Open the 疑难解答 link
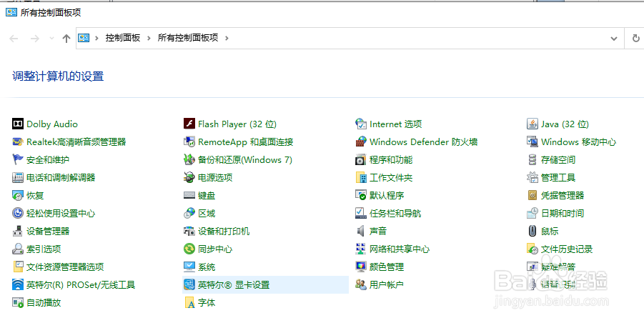Viewport: 644px width, 323px height. (x=558, y=267)
